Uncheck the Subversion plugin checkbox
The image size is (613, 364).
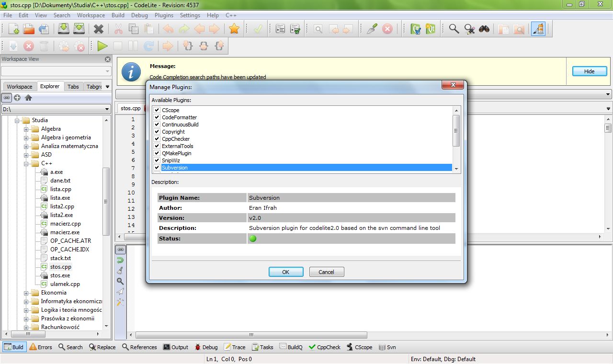point(157,168)
